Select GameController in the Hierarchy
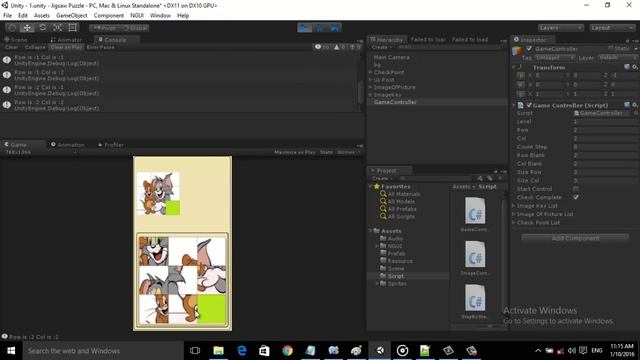Screen dimensions: 640x360 [395, 102]
